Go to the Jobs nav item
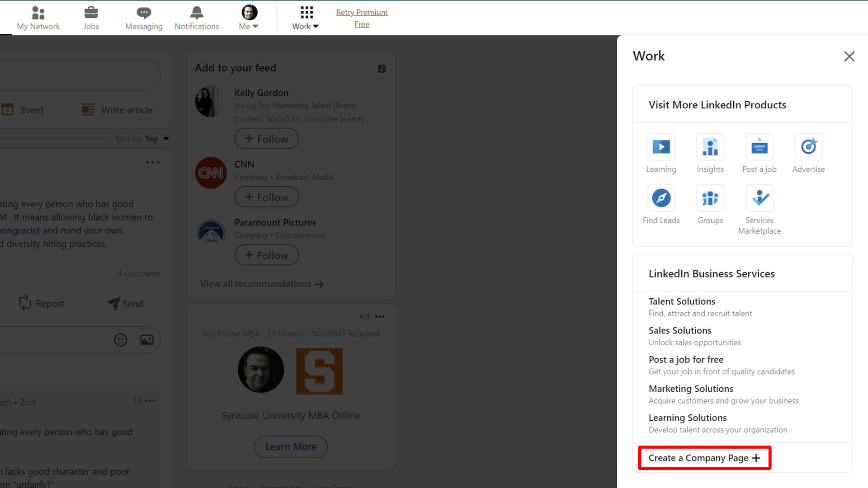The width and height of the screenshot is (868, 488). pos(91,18)
